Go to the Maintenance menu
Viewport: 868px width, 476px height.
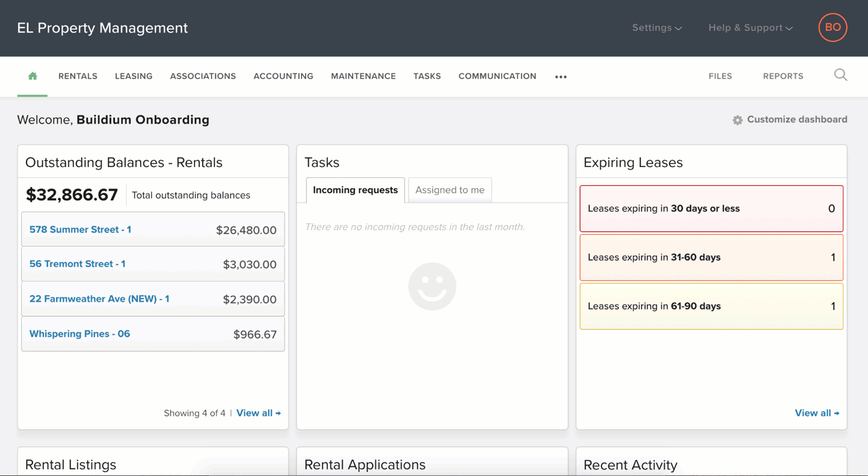pyautogui.click(x=363, y=76)
